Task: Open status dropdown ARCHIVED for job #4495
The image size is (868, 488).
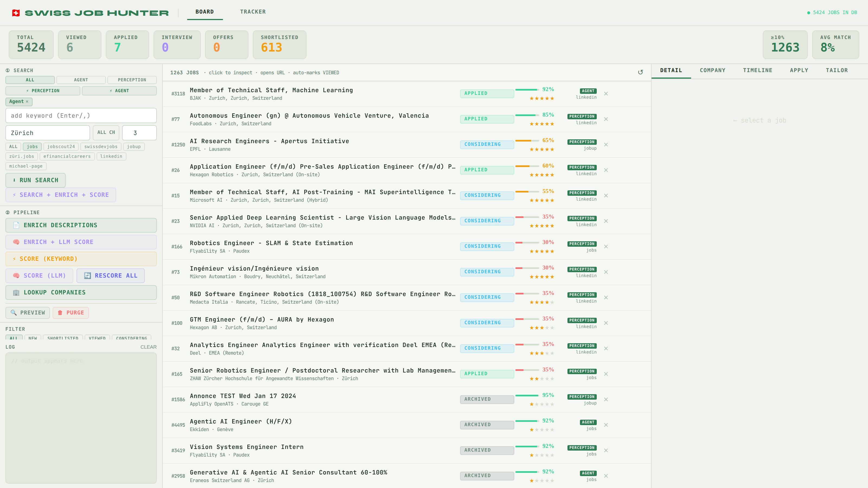Action: pos(487,425)
